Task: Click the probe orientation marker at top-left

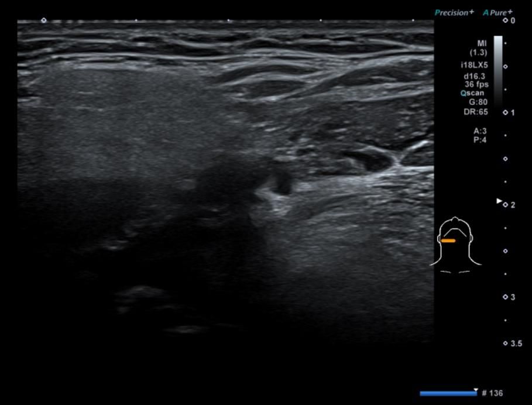Action: (44, 20)
